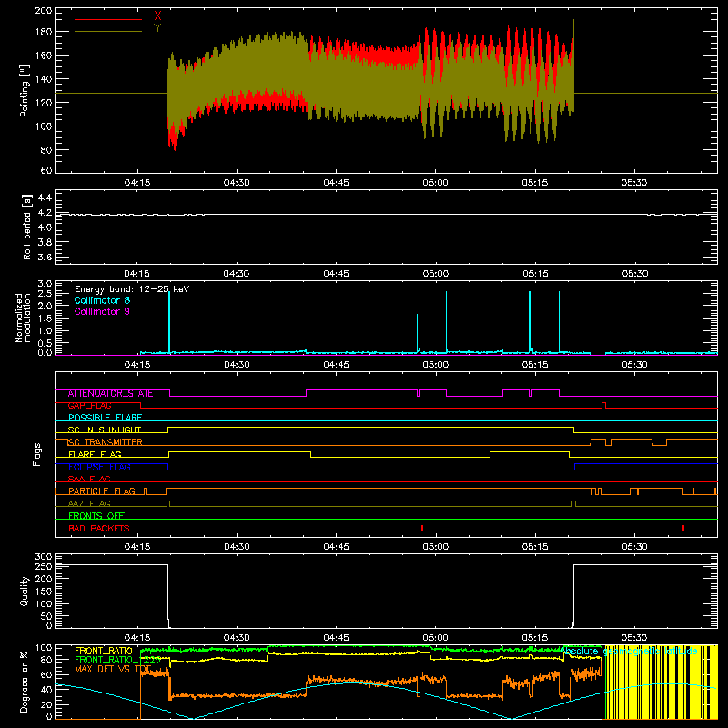This screenshot has width=728, height=728.
Task: Click the Quality axis title
Action: coord(25,591)
